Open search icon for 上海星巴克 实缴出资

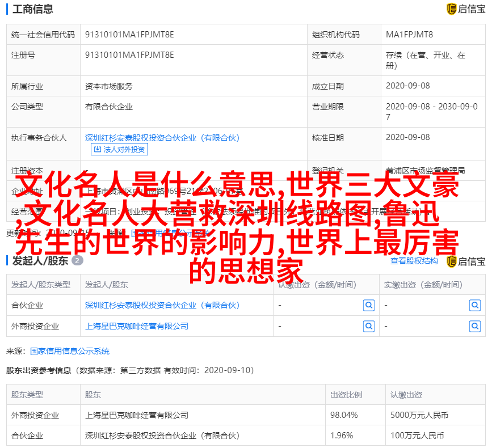point(475,327)
